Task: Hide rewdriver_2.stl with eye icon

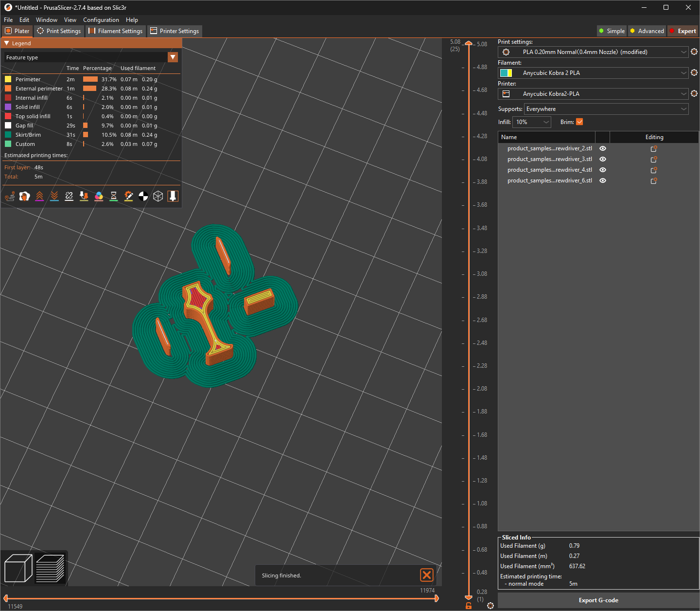Action: 603,148
